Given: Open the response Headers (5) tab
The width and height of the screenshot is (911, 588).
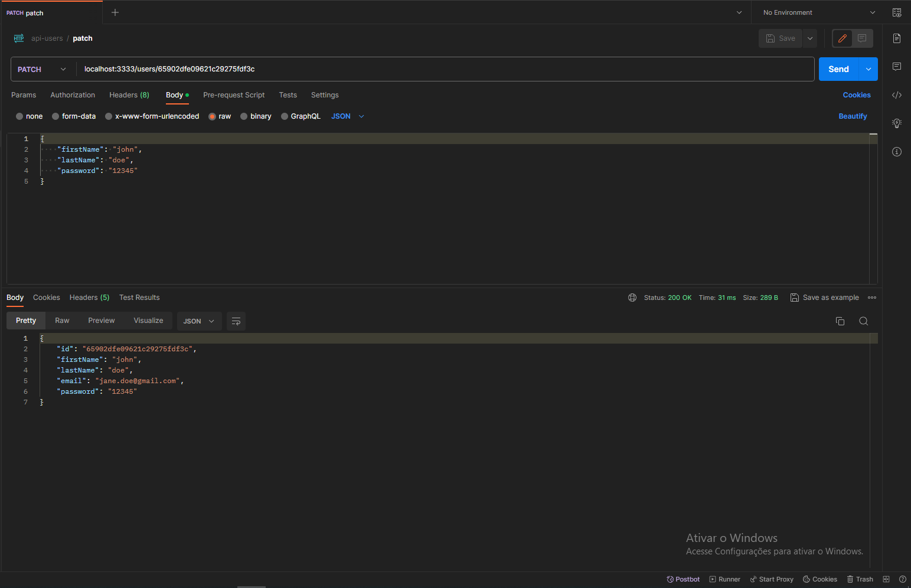Looking at the screenshot, I should tap(89, 298).
